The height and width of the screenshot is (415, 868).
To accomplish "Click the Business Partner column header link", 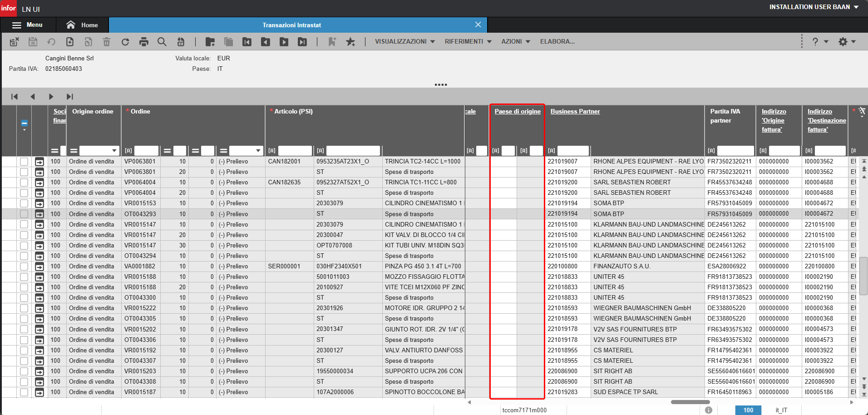I will pyautogui.click(x=575, y=111).
